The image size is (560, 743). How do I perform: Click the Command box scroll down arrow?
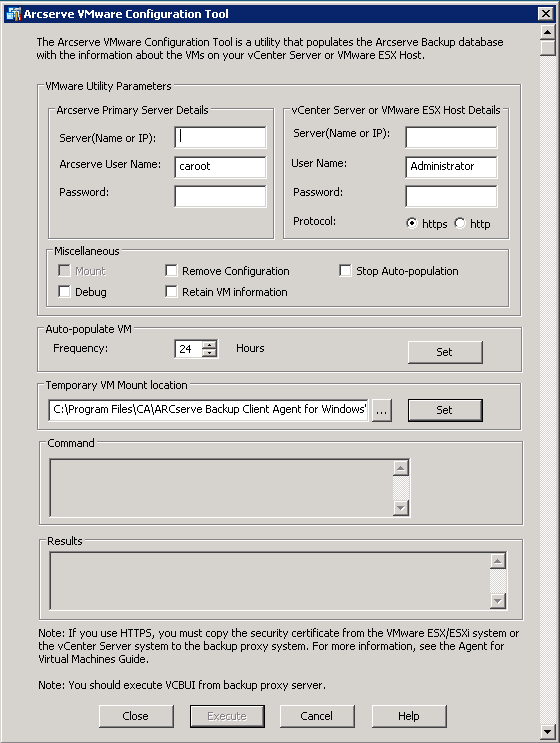(401, 507)
